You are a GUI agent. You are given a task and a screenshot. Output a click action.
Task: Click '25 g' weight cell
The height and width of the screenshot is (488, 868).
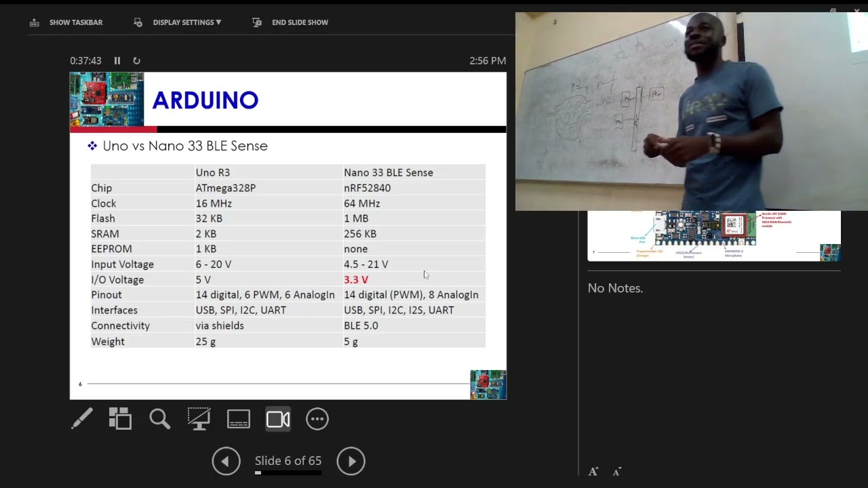click(x=205, y=342)
